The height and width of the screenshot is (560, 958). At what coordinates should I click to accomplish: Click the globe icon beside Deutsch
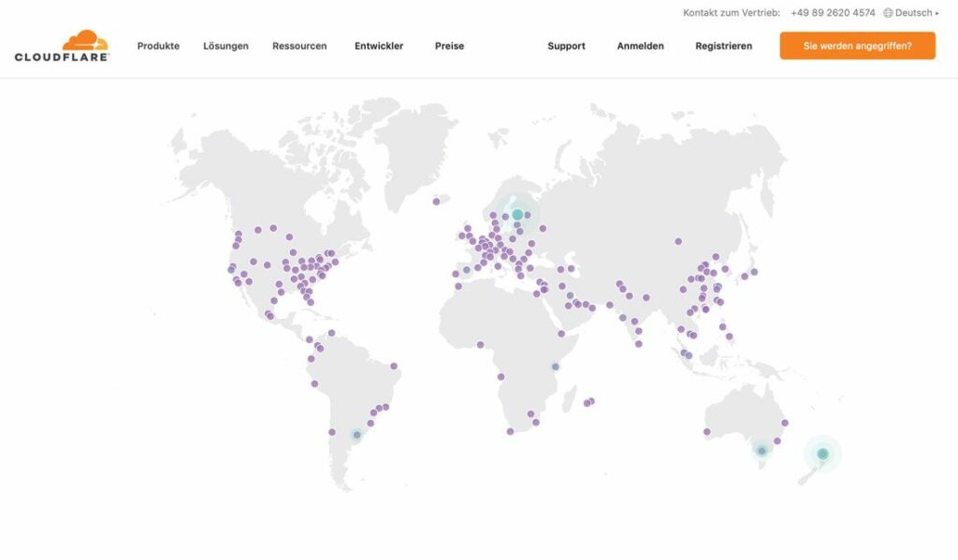point(886,13)
